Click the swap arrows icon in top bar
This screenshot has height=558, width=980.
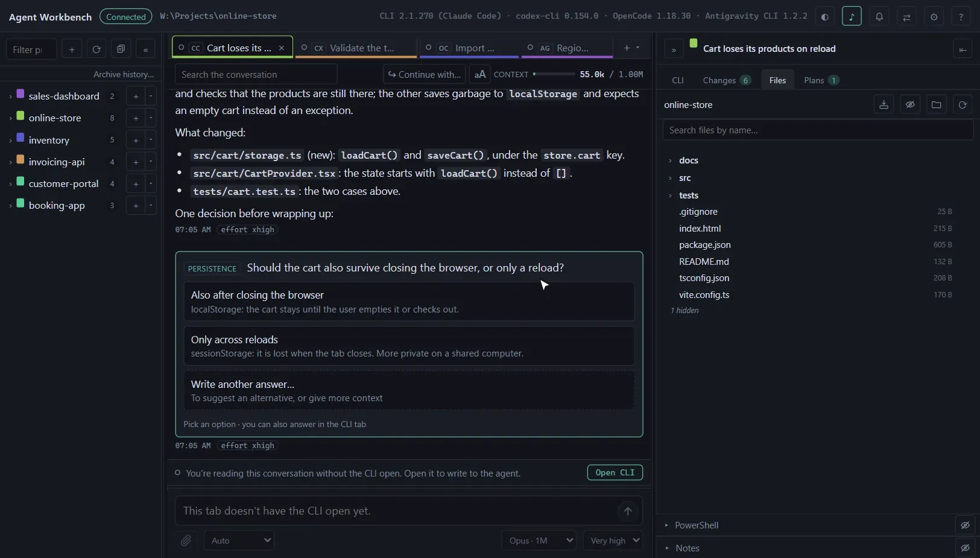(x=906, y=16)
